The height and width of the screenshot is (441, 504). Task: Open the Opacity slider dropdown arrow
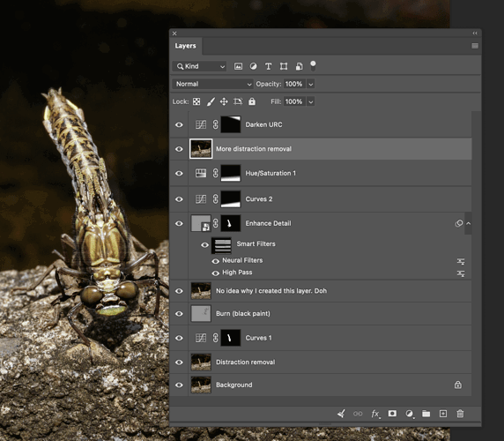click(x=310, y=85)
